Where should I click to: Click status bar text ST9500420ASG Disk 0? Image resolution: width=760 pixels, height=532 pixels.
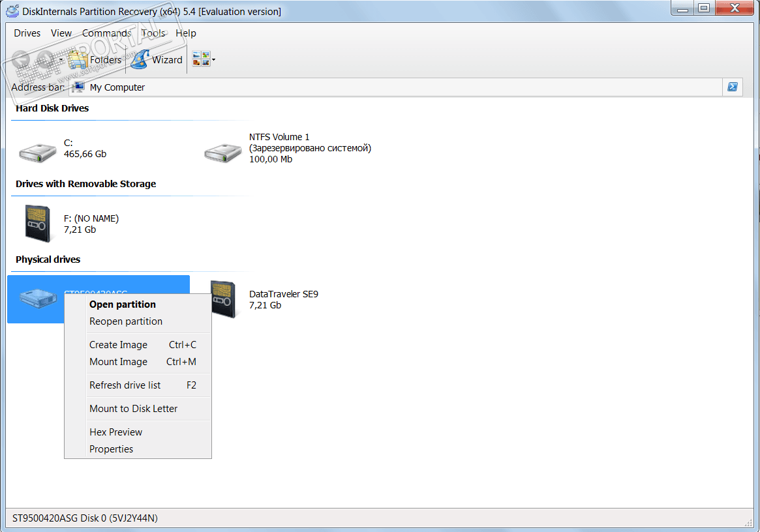(x=85, y=518)
